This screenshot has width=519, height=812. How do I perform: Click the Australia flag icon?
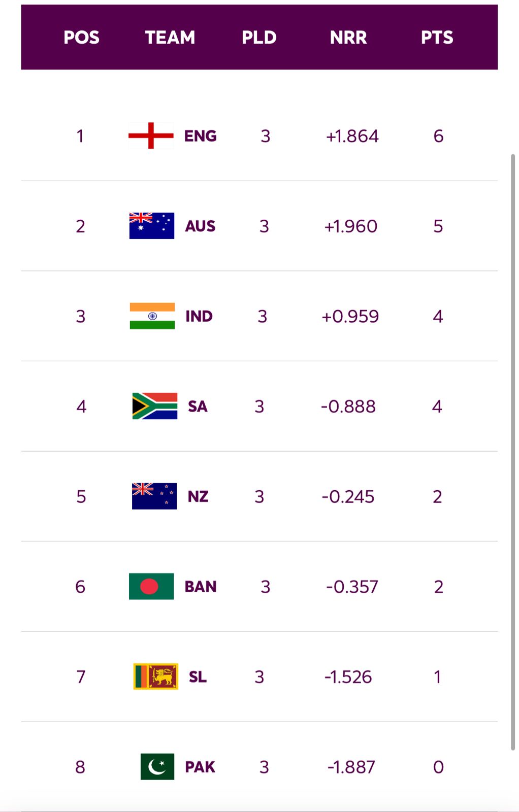151,226
